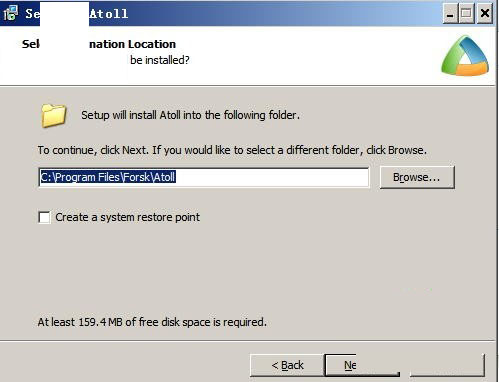Close the Atoll Setup window
This screenshot has width=499, height=382.
(484, 14)
